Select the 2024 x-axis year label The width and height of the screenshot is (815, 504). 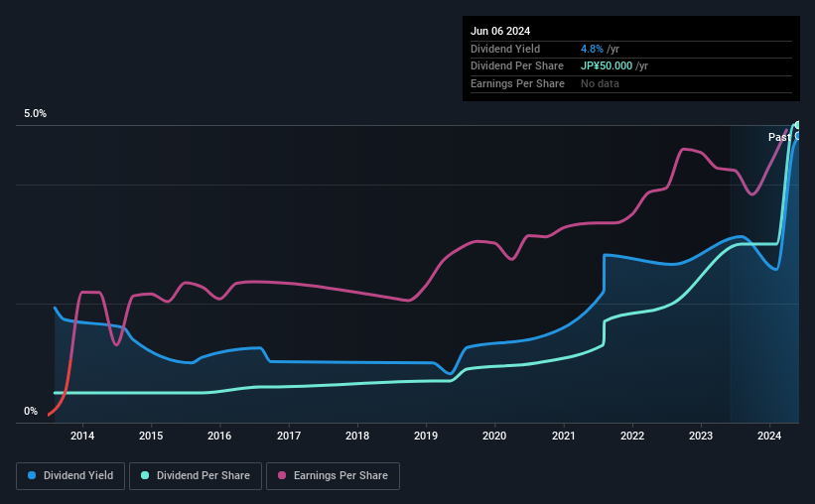coord(769,436)
